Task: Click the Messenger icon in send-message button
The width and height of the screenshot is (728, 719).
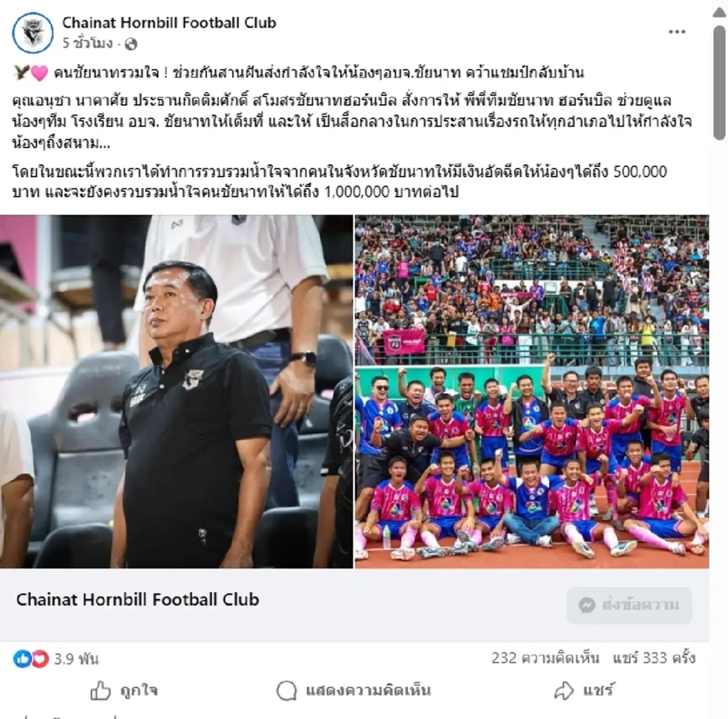Action: pos(587,605)
